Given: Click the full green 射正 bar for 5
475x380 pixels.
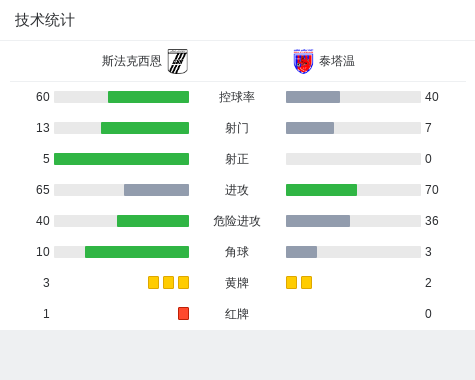Looking at the screenshot, I should [x=121, y=159].
